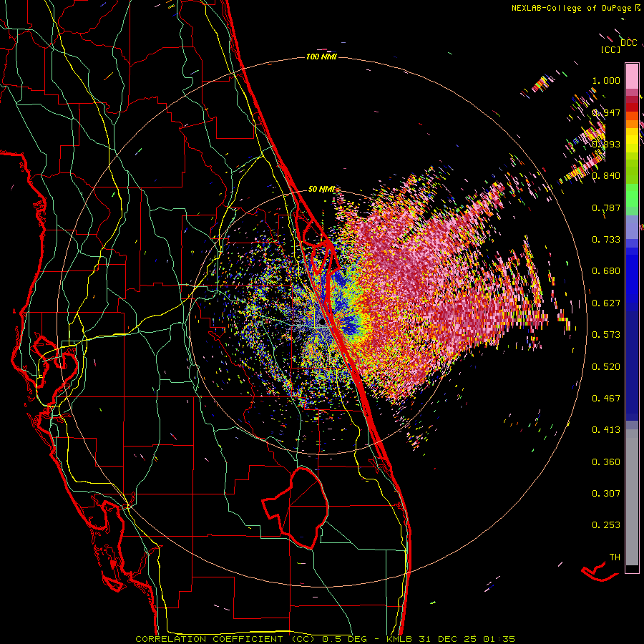Select the 0.307 legend value
644x644 pixels.
[x=606, y=493]
